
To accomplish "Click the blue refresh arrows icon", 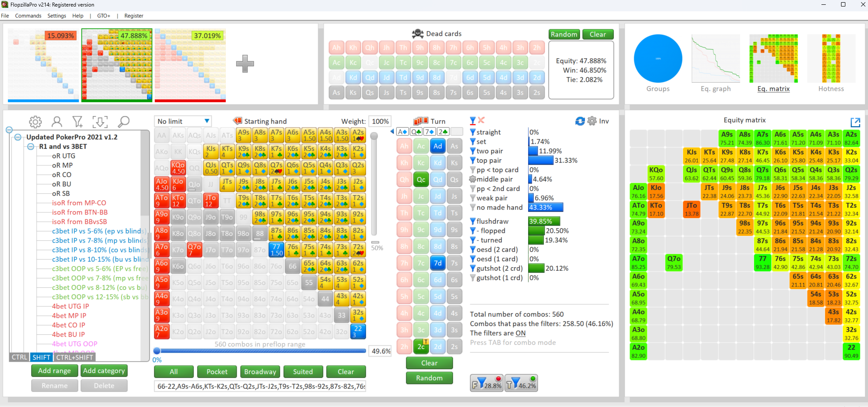I will tap(580, 121).
